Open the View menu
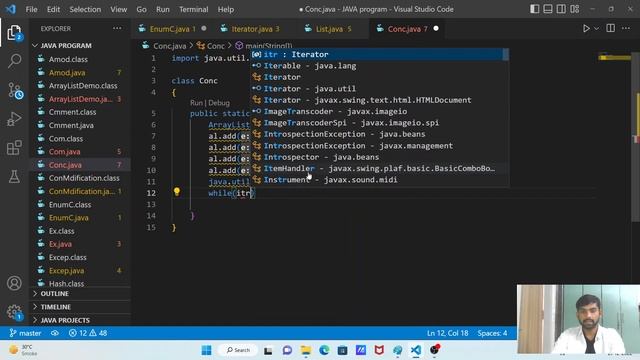640x360 pixels. (118, 9)
